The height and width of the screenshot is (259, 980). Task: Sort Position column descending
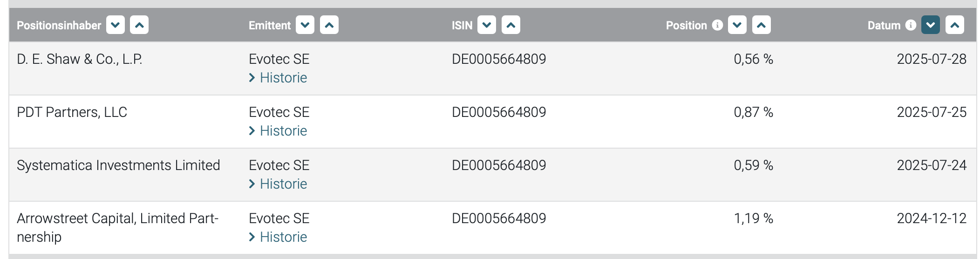(737, 25)
